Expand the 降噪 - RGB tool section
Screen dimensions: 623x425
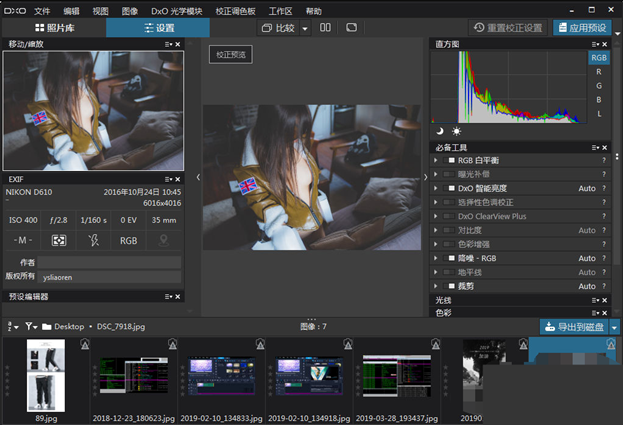click(437, 258)
